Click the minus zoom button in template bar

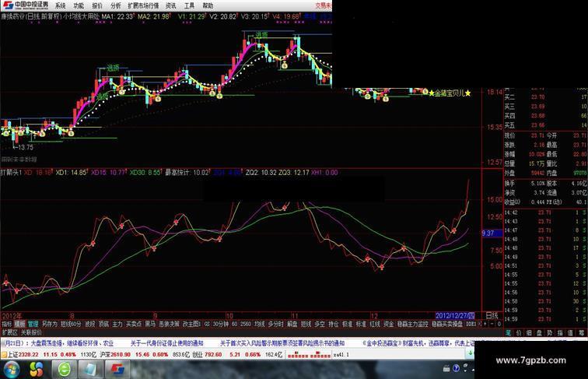[492, 324]
